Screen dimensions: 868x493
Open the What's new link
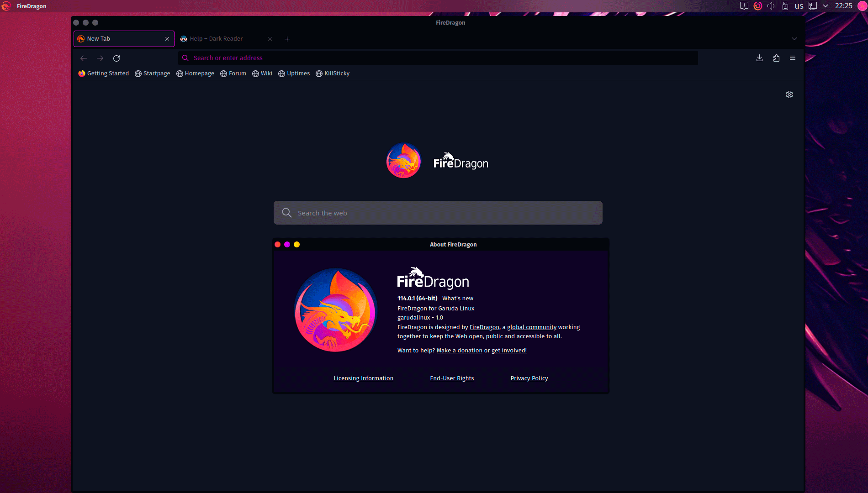458,299
